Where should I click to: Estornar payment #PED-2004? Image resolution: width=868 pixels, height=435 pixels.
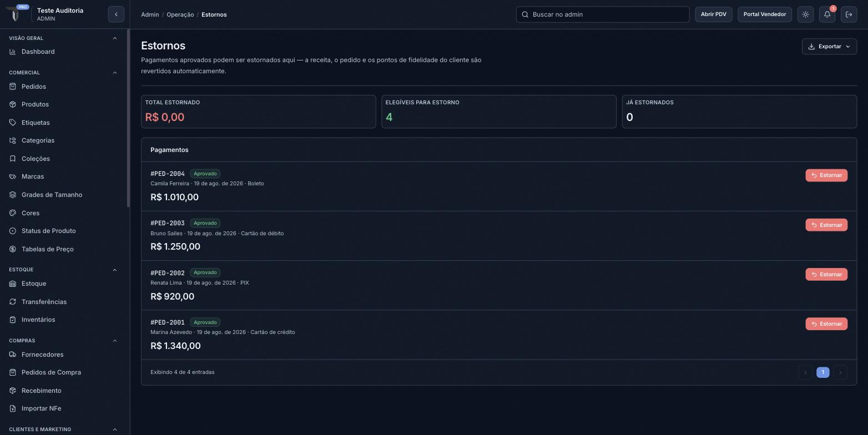pos(826,175)
